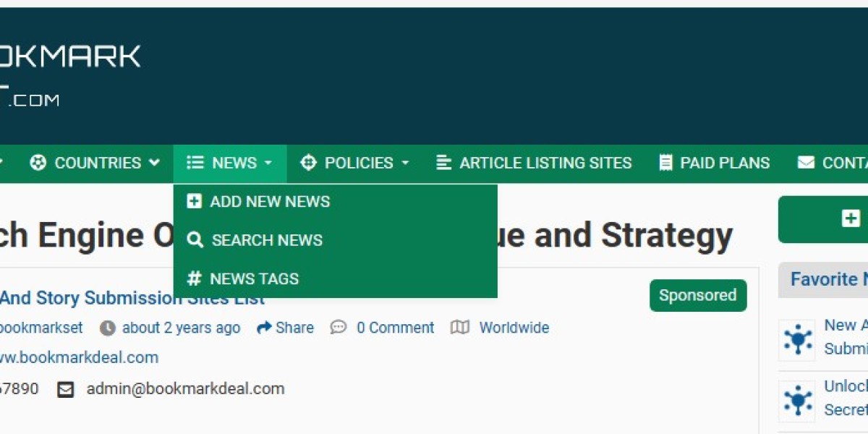Click the site logo in header
The height and width of the screenshot is (434, 868).
[70, 76]
